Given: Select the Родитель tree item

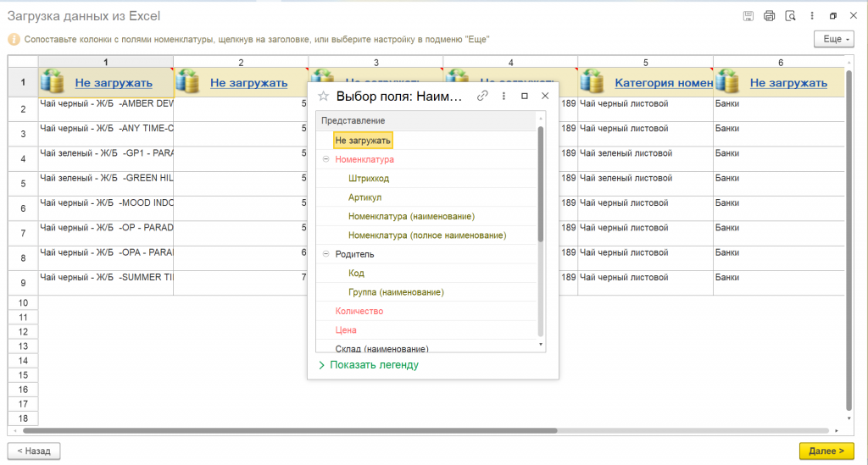Looking at the screenshot, I should [x=354, y=254].
